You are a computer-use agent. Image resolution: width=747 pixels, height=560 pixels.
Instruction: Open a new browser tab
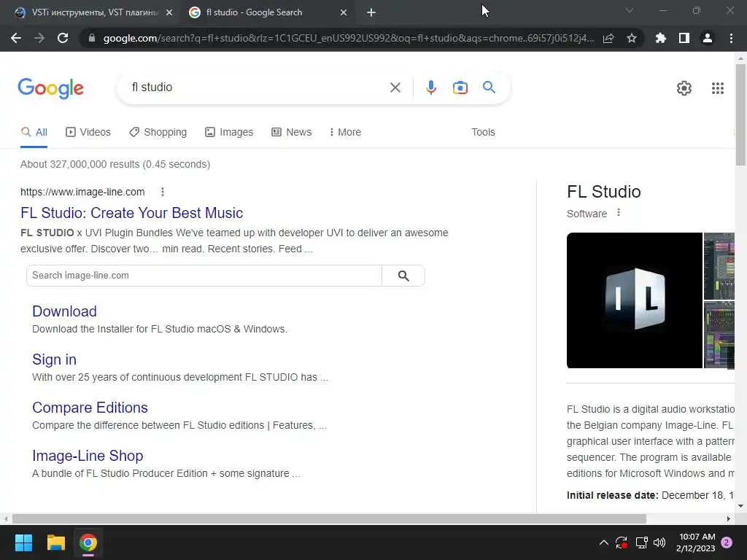(371, 12)
